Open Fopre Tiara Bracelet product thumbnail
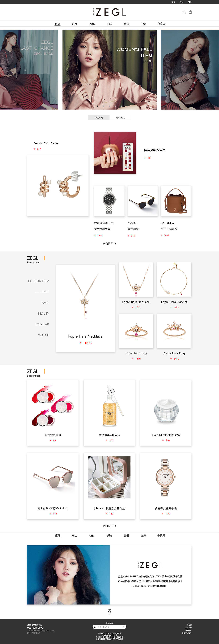219x644 pixels. pyautogui.click(x=174, y=279)
